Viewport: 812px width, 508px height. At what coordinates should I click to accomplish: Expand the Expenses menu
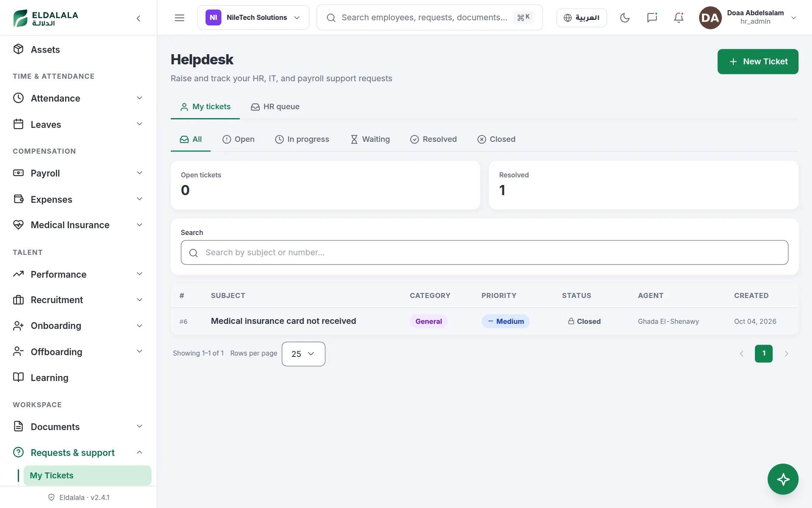[x=78, y=199]
